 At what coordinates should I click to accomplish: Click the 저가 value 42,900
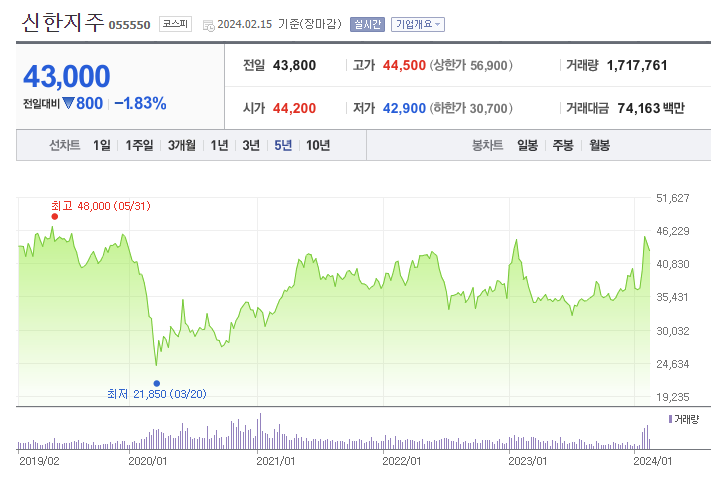404,108
